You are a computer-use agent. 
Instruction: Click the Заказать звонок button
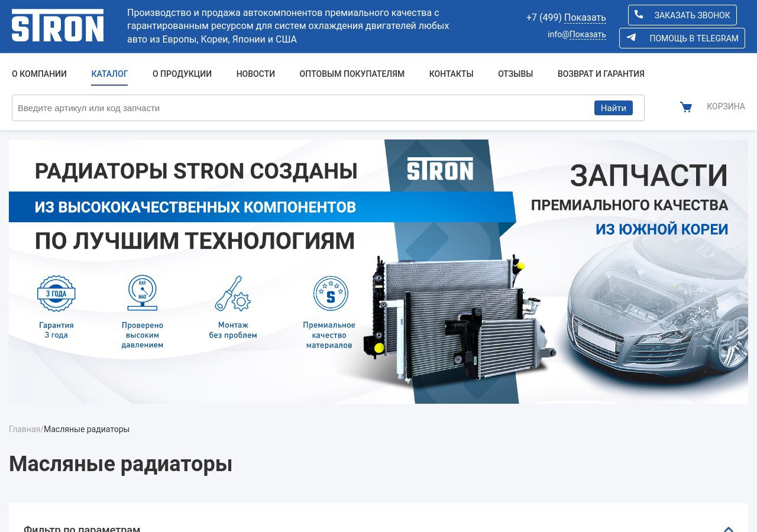coord(682,15)
